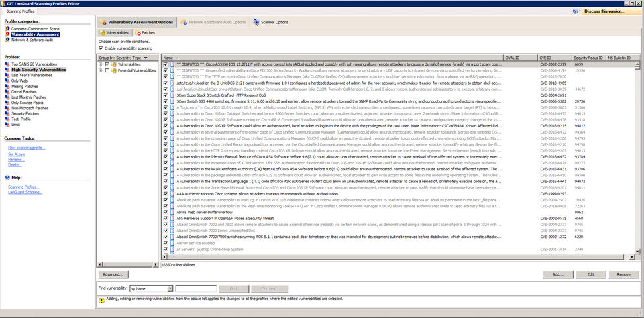Open the Scanning Profiles help link

pos(24,187)
